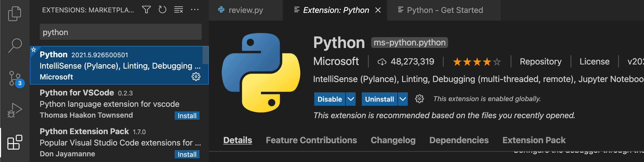Viewport: 644px width, 162px height.
Task: Open Extensions panel more actions menu
Action: tap(195, 10)
